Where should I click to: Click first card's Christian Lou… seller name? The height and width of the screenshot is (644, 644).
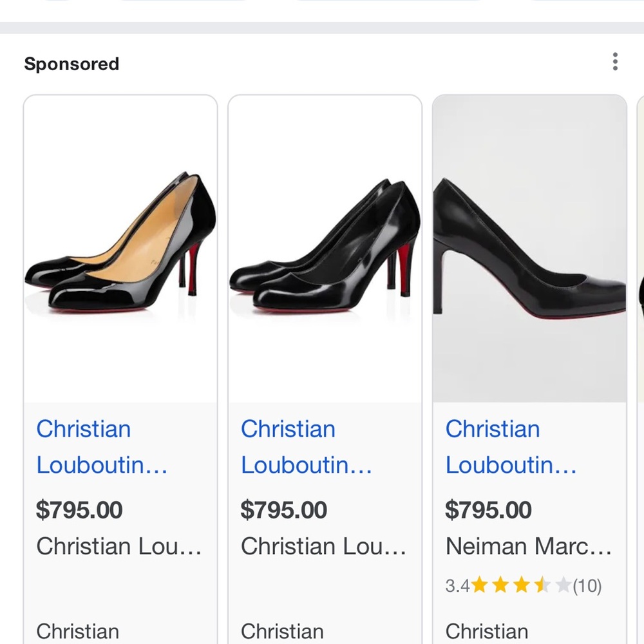(x=119, y=546)
